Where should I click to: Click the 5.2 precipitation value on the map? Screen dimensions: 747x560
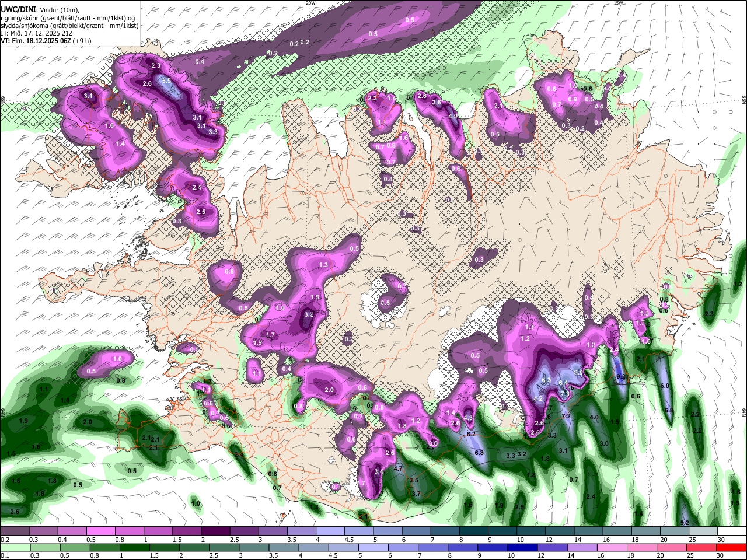pyautogui.click(x=685, y=523)
